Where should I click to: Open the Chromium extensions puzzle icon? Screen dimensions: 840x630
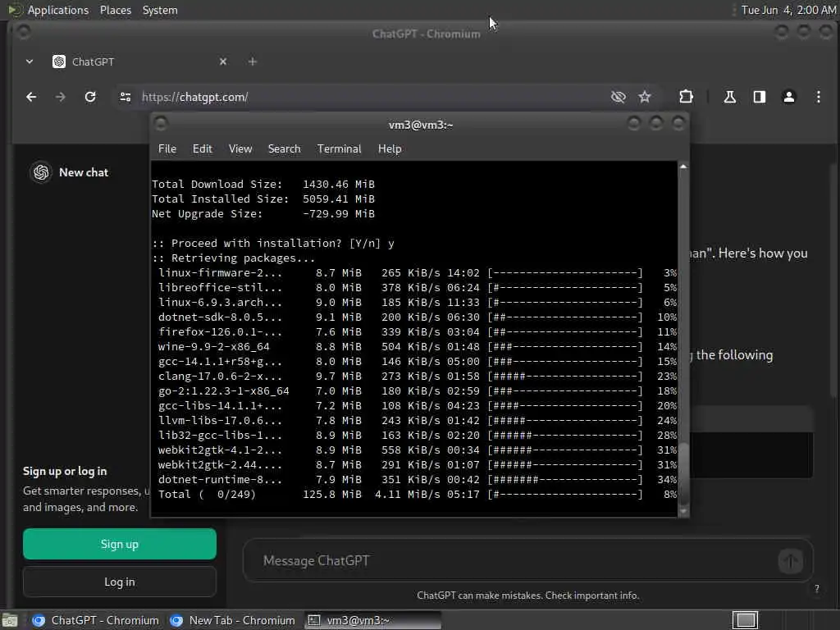click(x=687, y=97)
